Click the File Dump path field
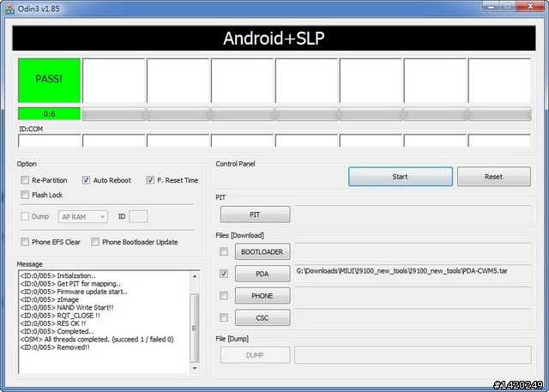549x392 pixels. 413,355
